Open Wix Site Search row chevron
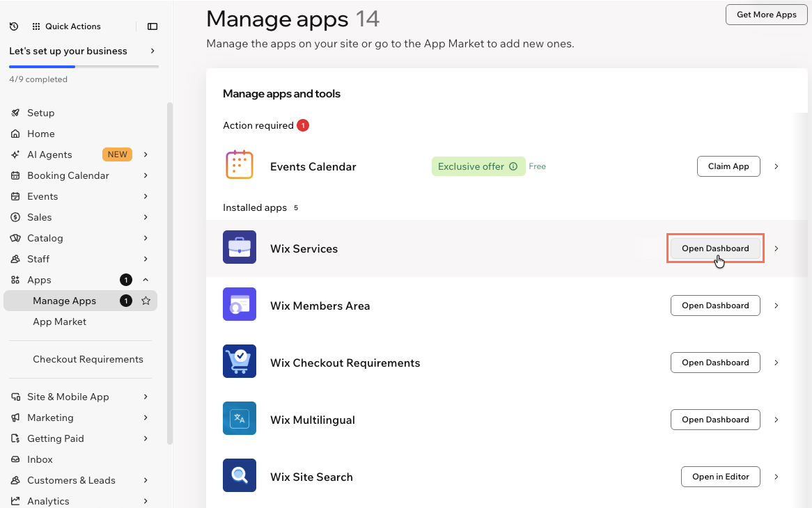Screen dimensions: 812x508 (776, 477)
